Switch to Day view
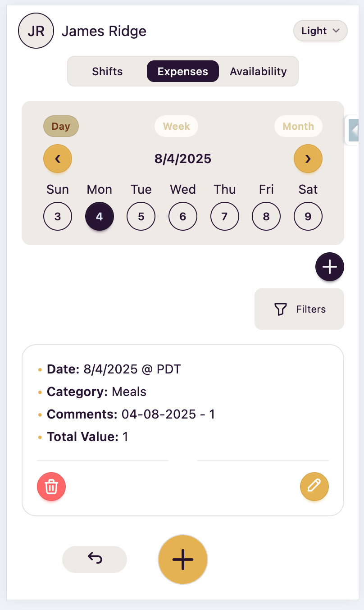Screen dimensions: 364x610 pos(61,126)
